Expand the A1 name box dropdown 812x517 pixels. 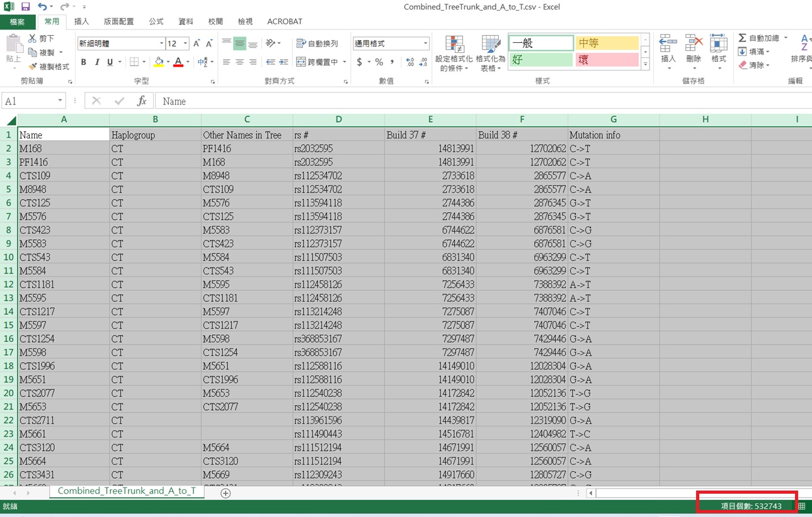pyautogui.click(x=60, y=101)
